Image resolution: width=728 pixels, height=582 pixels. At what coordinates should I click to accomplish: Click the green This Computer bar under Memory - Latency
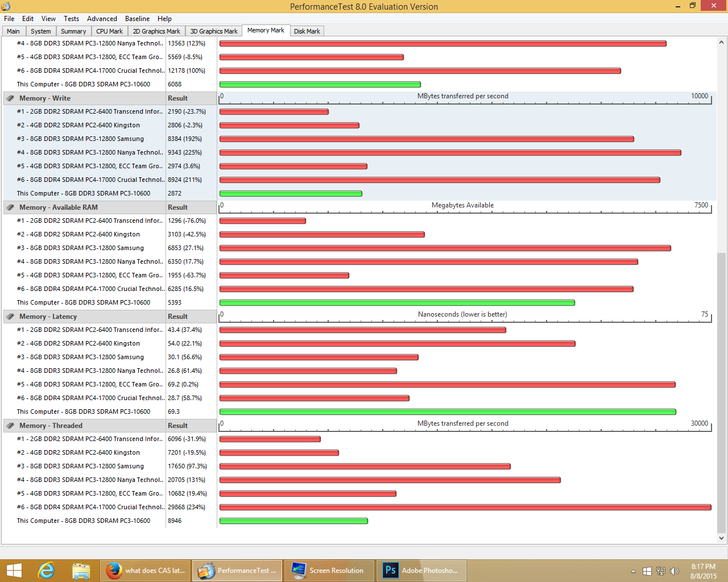(x=448, y=412)
